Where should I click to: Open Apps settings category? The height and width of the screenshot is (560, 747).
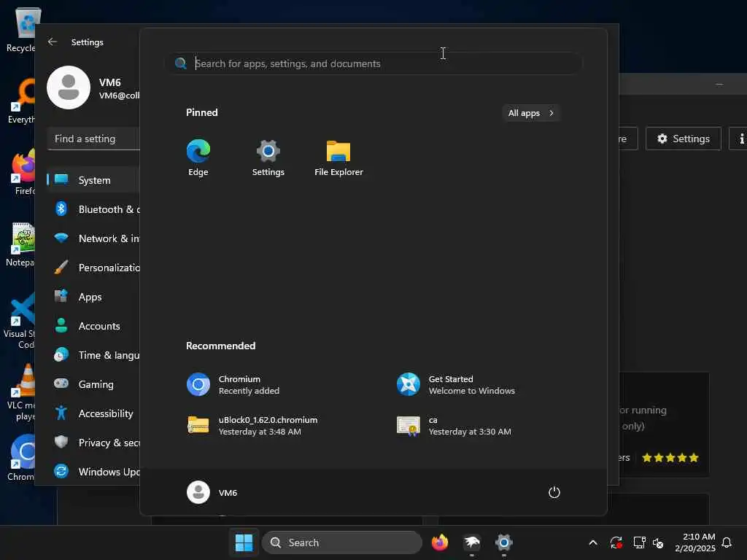[x=94, y=297]
